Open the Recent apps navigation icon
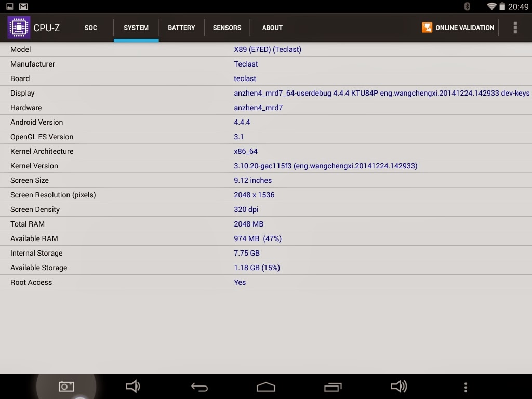 pyautogui.click(x=332, y=387)
